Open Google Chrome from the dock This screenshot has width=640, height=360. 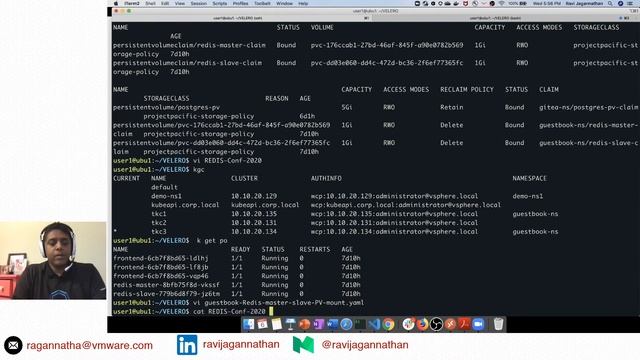388,324
